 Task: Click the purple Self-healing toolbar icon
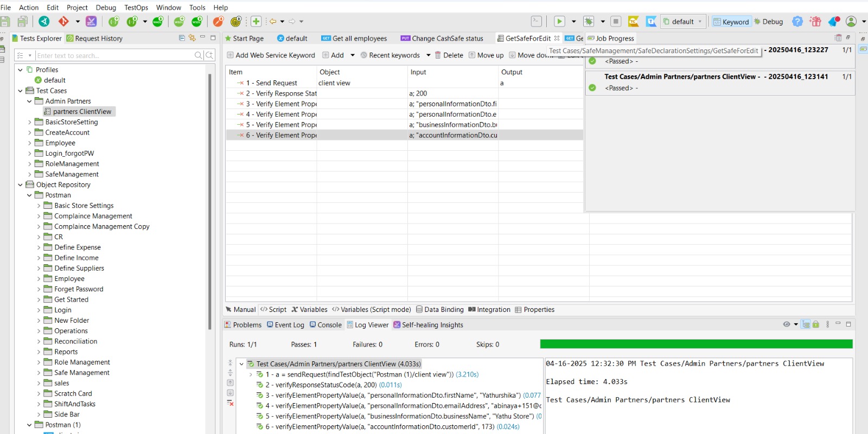coord(91,21)
